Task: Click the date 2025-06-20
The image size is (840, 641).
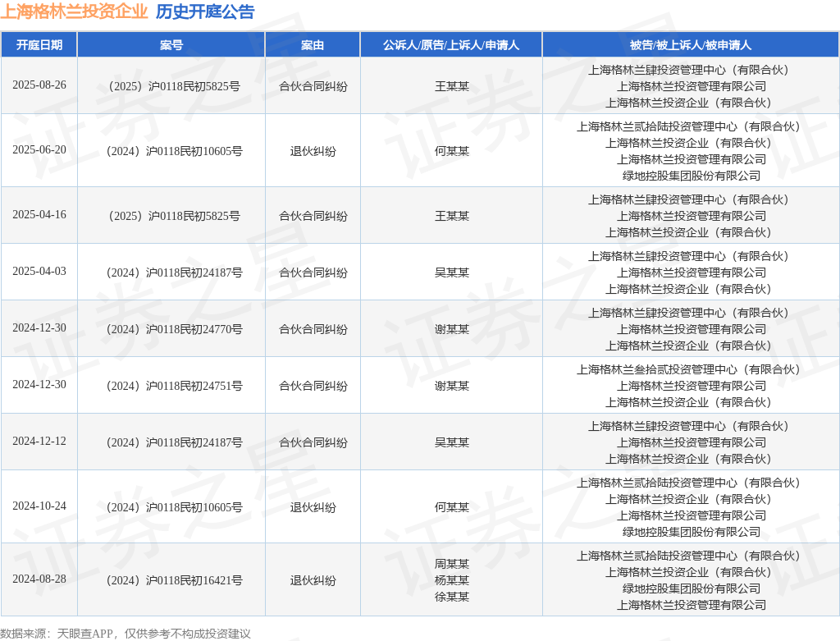Action: point(39,150)
